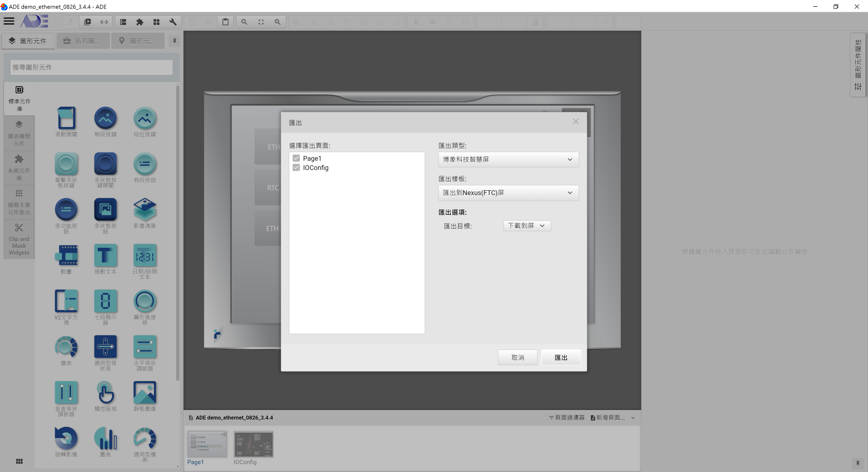Click the 匯出 button to export
The height and width of the screenshot is (472, 868).
(561, 358)
